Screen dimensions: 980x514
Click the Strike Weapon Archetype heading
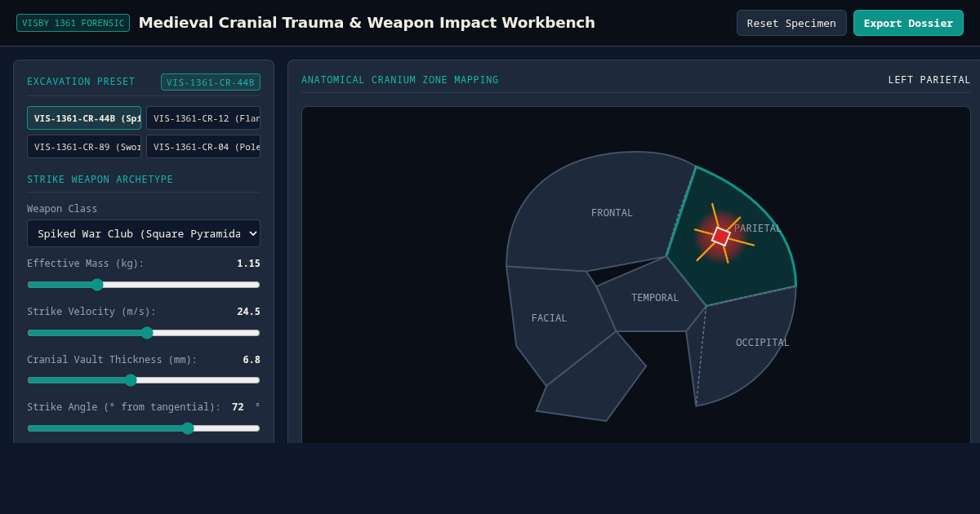[100, 179]
